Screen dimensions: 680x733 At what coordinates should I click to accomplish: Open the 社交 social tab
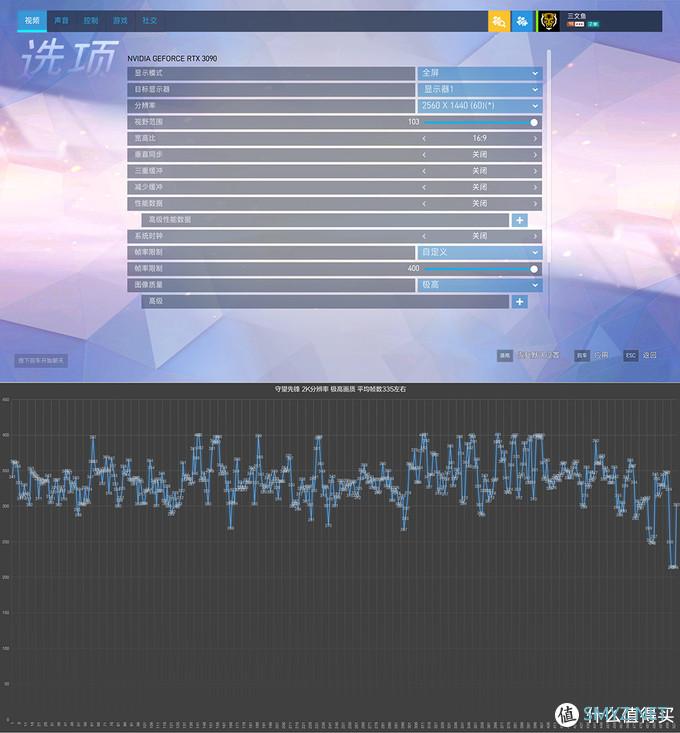coord(150,21)
